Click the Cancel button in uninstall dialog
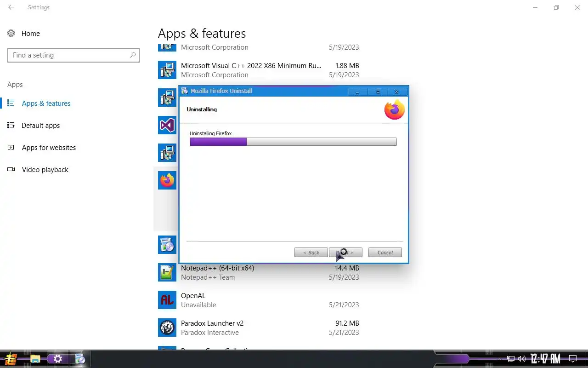Image resolution: width=588 pixels, height=368 pixels. click(385, 253)
